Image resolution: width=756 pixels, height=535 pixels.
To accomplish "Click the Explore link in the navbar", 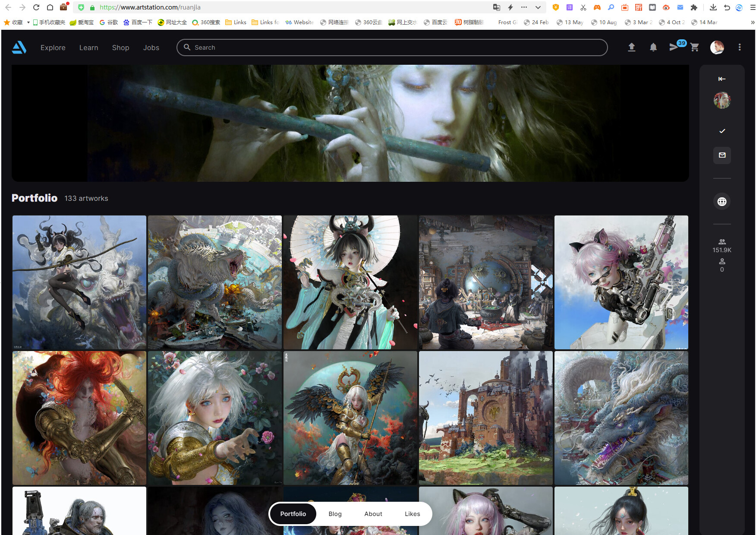I will pyautogui.click(x=53, y=47).
